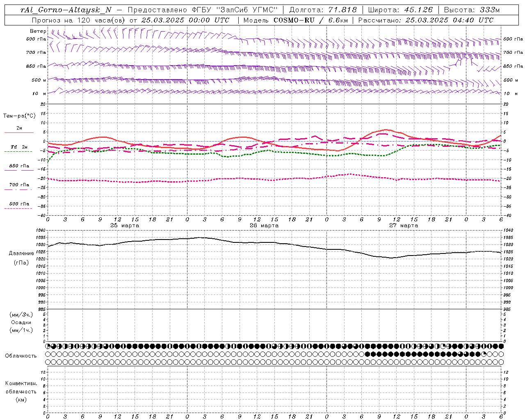Click the blue dashed sample under Td 2м
The image size is (525, 420).
coord(18,152)
